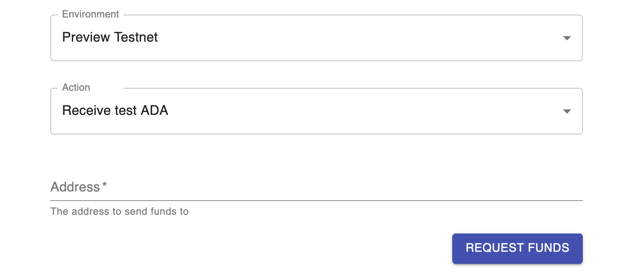
Task: Click the Address field label
Action: (x=75, y=187)
